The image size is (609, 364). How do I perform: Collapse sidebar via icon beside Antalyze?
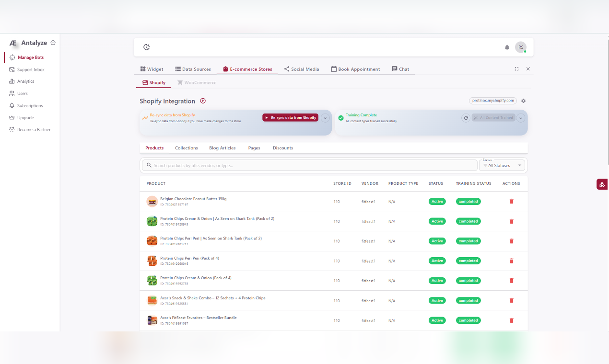pos(53,43)
